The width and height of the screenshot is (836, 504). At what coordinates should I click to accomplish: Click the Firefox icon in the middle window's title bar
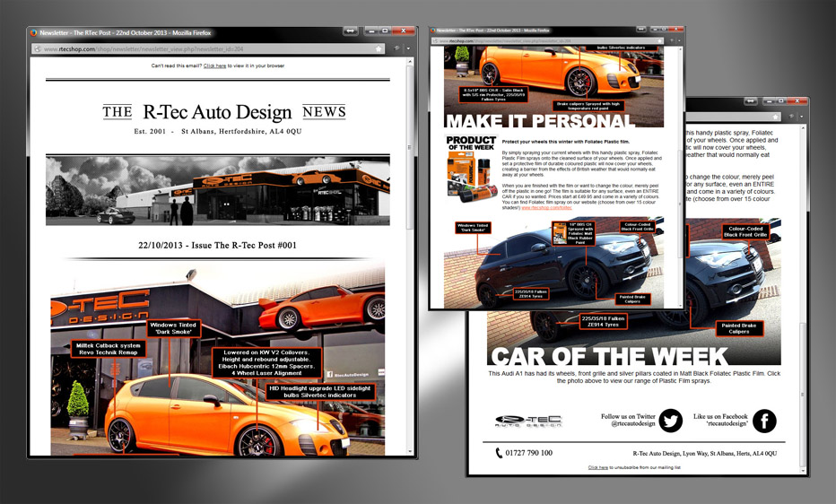(433, 30)
